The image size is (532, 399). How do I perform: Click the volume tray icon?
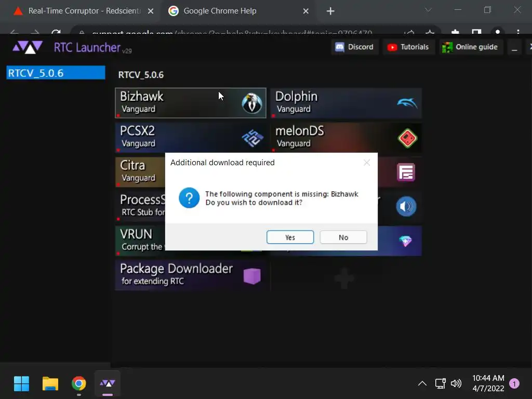456,384
